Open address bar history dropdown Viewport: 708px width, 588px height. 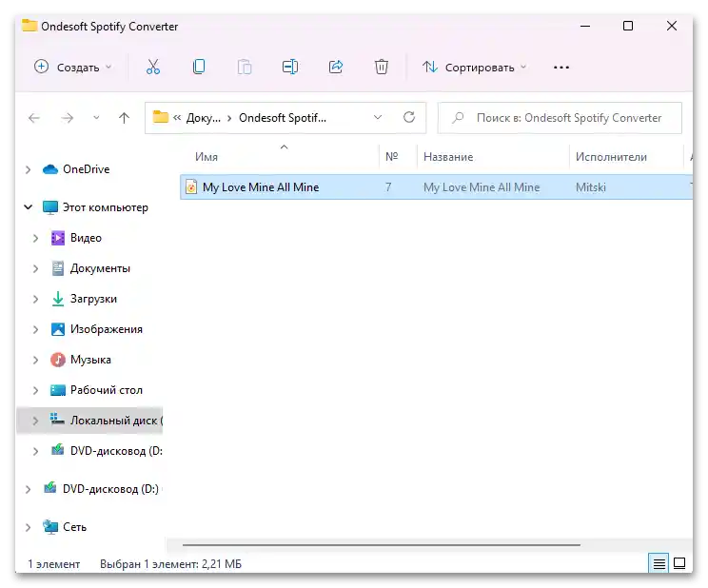click(378, 117)
